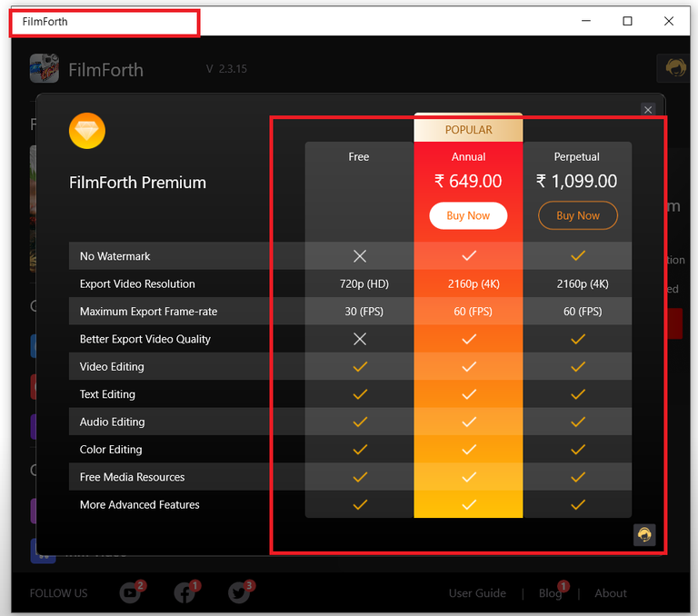Image resolution: width=698 pixels, height=616 pixels.
Task: Click the premium diamond icon
Action: coord(87,131)
